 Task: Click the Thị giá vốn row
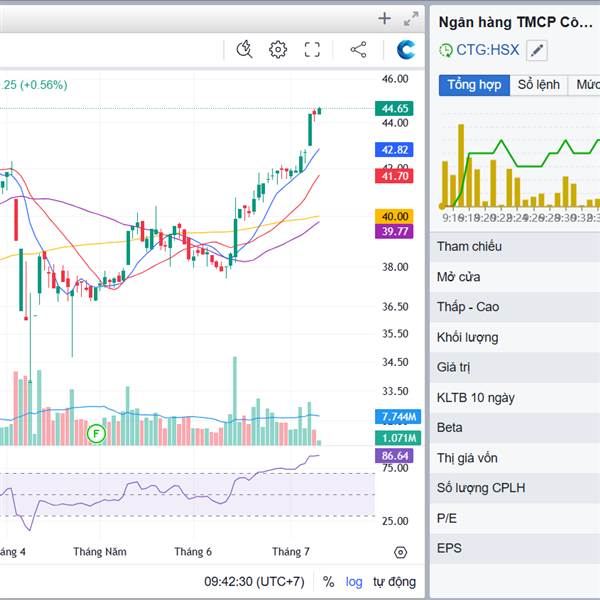515,458
